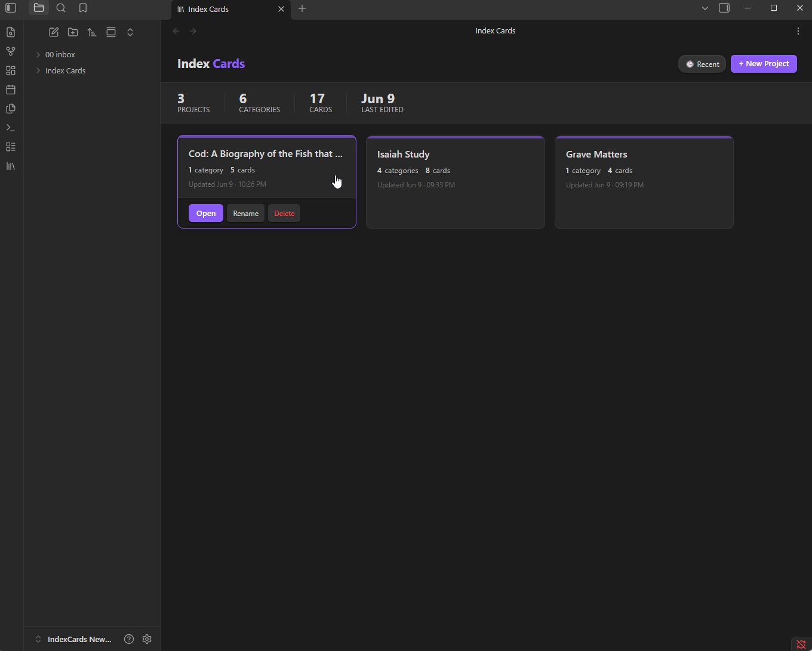Close the Index Cards tab
Image resolution: width=812 pixels, height=651 pixels.
point(281,9)
